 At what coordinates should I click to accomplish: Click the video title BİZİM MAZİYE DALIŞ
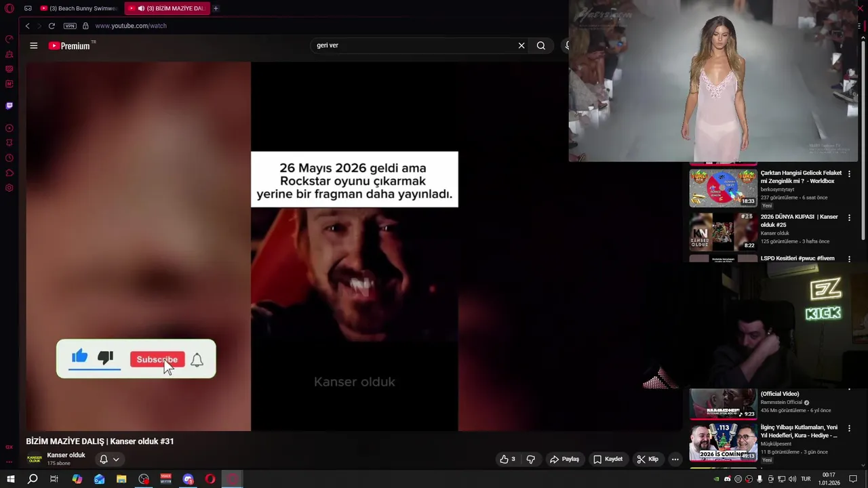click(x=100, y=441)
